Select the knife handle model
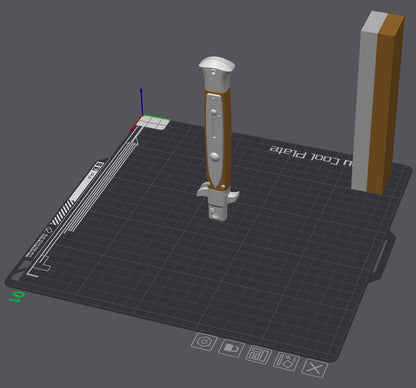This screenshot has width=416, height=388. coord(217,138)
